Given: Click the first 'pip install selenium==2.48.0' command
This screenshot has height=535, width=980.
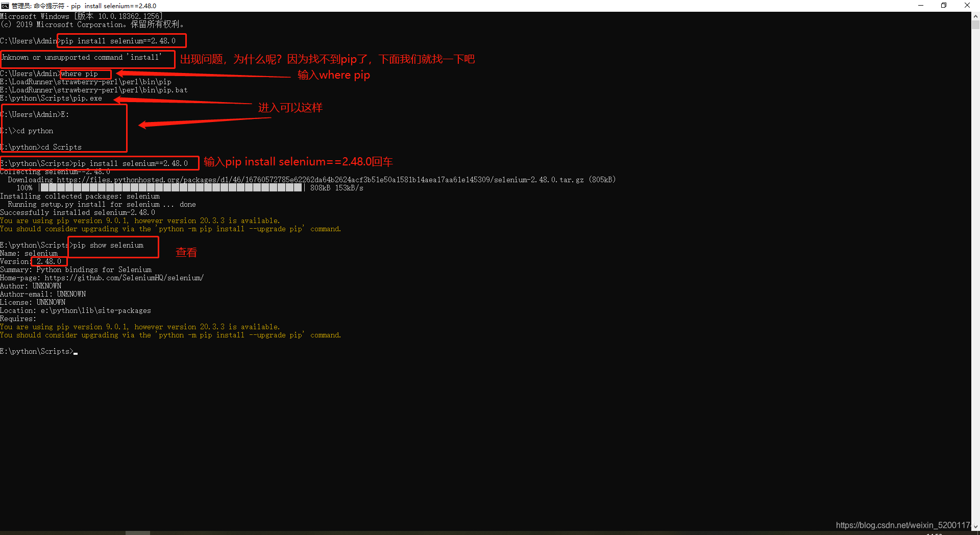Looking at the screenshot, I should coord(118,41).
